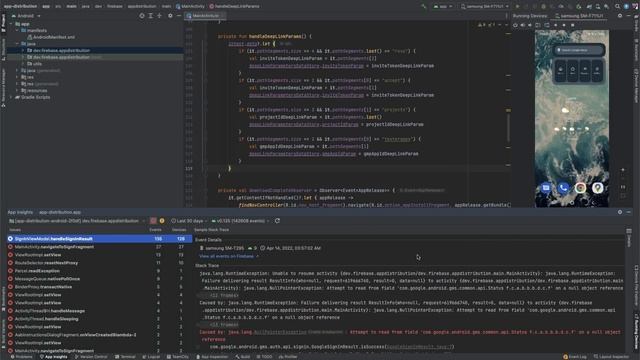The height and width of the screenshot is (360, 640).
Task: Select Parcel.readException issue row
Action: 99,271
